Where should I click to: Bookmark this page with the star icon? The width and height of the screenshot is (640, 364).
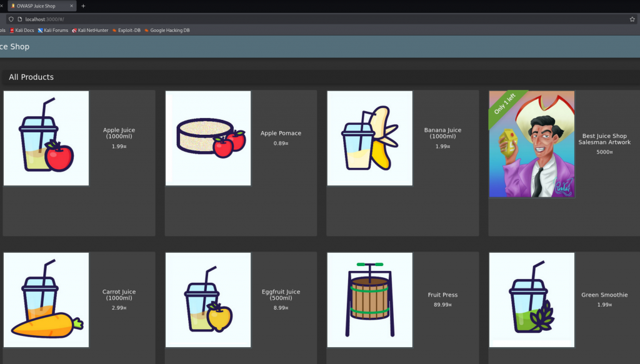click(x=632, y=19)
